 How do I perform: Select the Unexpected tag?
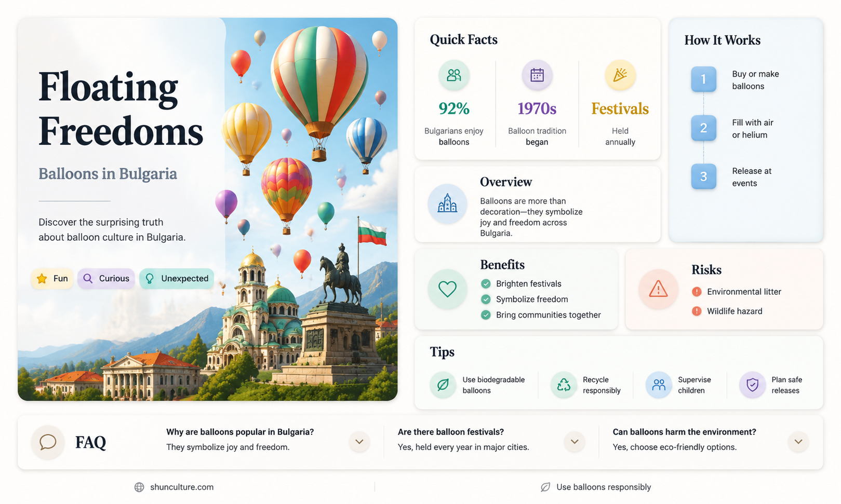point(177,279)
